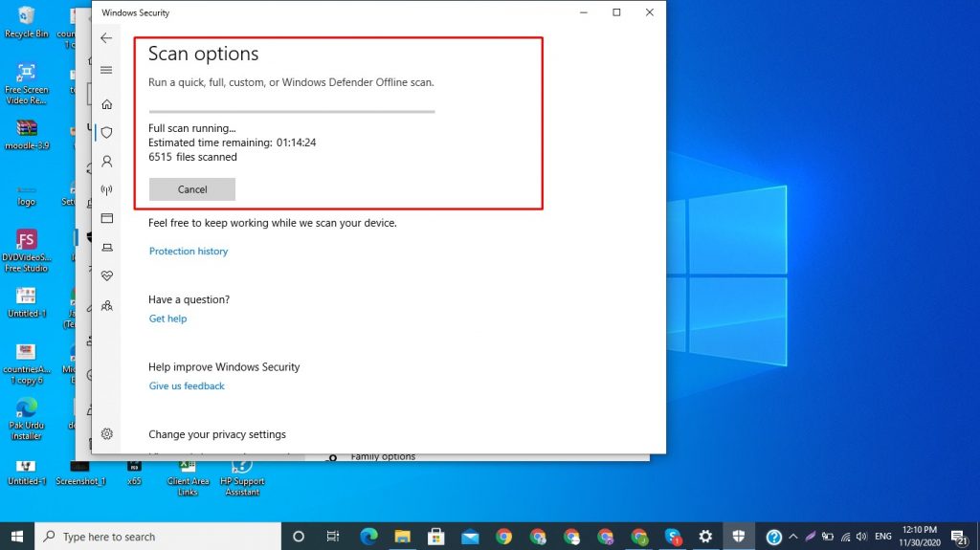Image resolution: width=980 pixels, height=550 pixels.
Task: Open Microsoft Edge from the taskbar
Action: coord(367,537)
